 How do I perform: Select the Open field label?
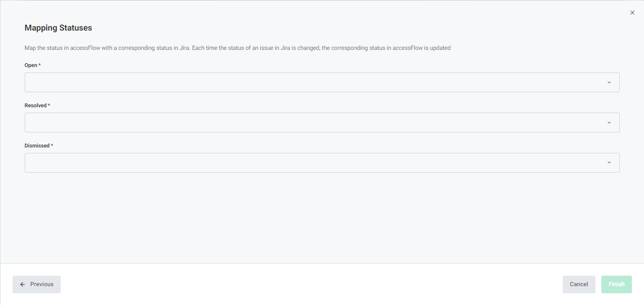31,65
